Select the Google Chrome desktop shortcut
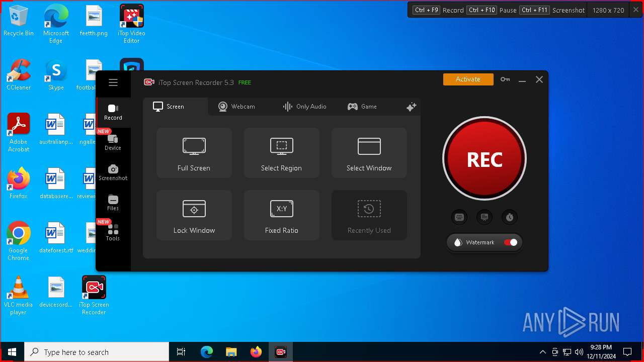Image resolution: width=644 pixels, height=362 pixels. 19,241
